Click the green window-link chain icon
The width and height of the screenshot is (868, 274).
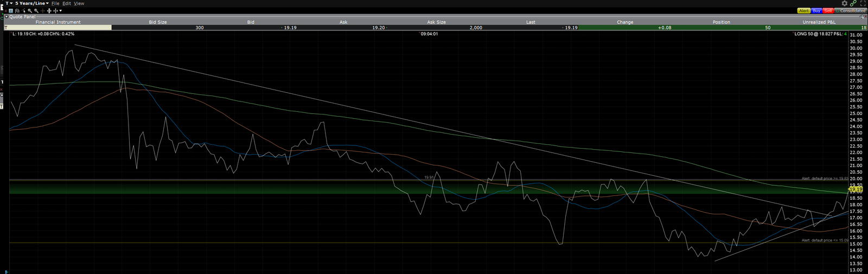853,3
